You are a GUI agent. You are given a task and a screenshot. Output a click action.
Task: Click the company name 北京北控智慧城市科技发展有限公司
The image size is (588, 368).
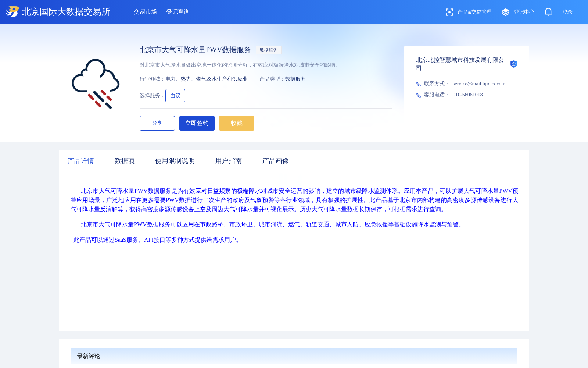point(460,64)
